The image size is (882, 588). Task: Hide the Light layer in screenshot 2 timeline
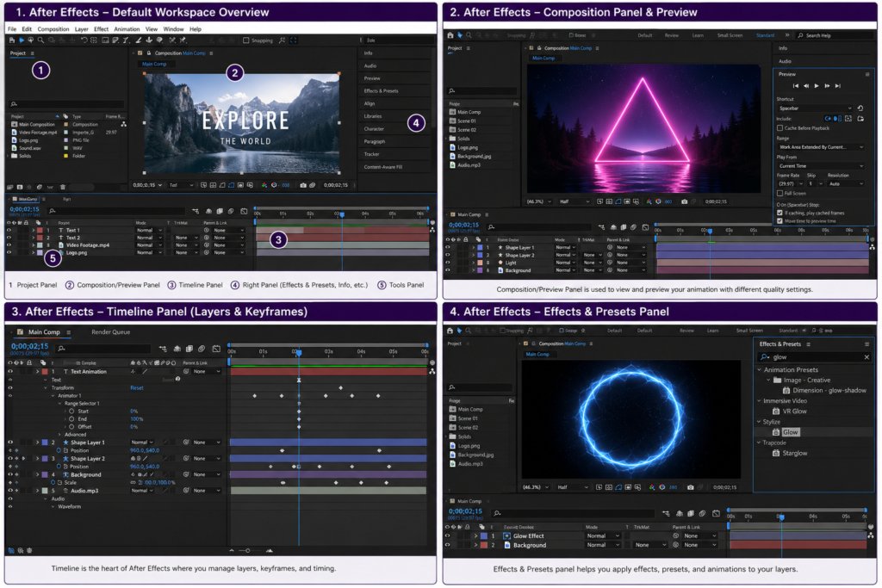[x=448, y=263]
